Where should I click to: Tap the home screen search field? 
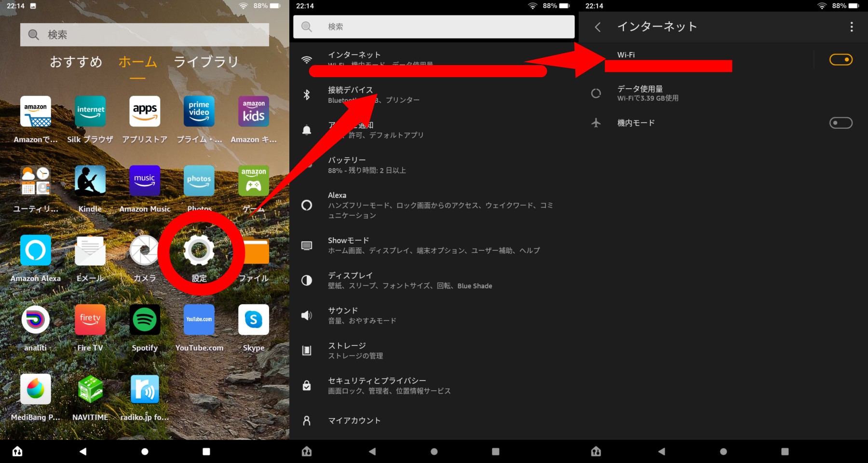click(145, 35)
